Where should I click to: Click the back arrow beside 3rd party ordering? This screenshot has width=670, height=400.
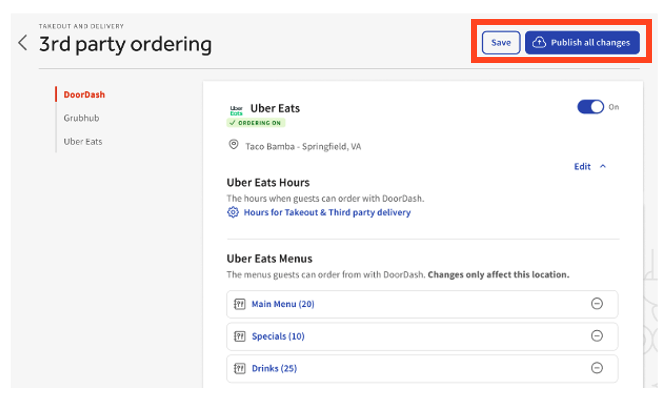22,43
